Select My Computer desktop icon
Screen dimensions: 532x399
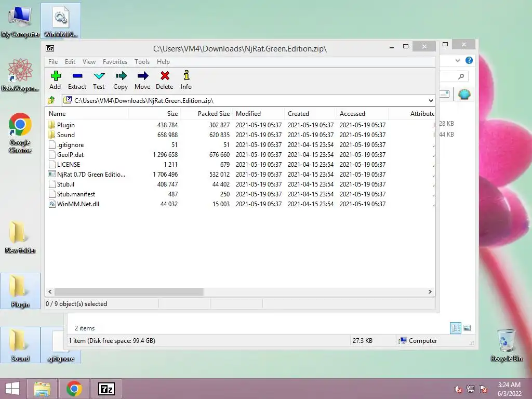point(20,21)
